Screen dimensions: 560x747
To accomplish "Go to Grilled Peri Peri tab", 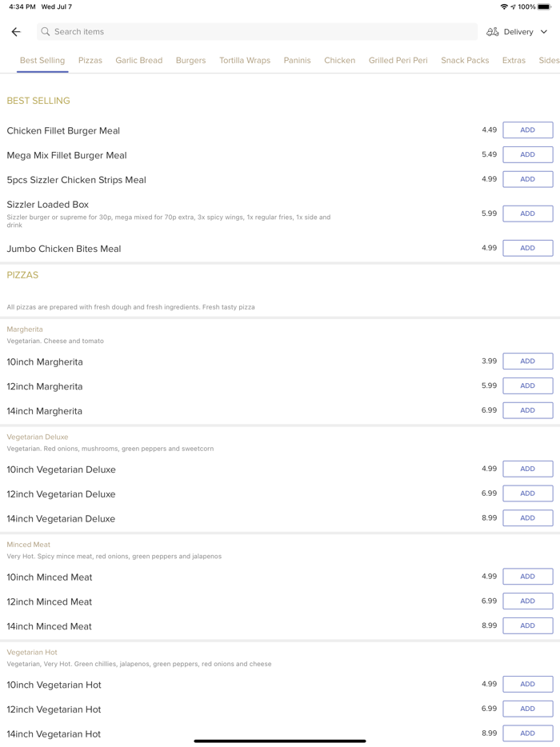I will tap(398, 61).
